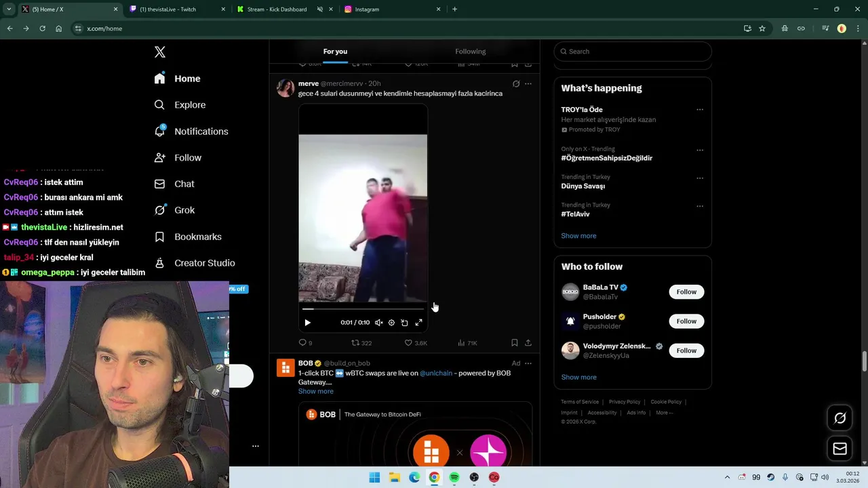Screen dimensions: 868x488
Task: Open the more menu on merve's post
Action: pos(528,84)
